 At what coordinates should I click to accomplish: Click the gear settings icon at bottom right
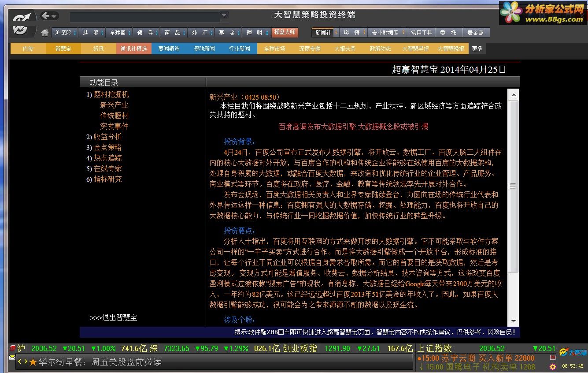pyautogui.click(x=553, y=366)
